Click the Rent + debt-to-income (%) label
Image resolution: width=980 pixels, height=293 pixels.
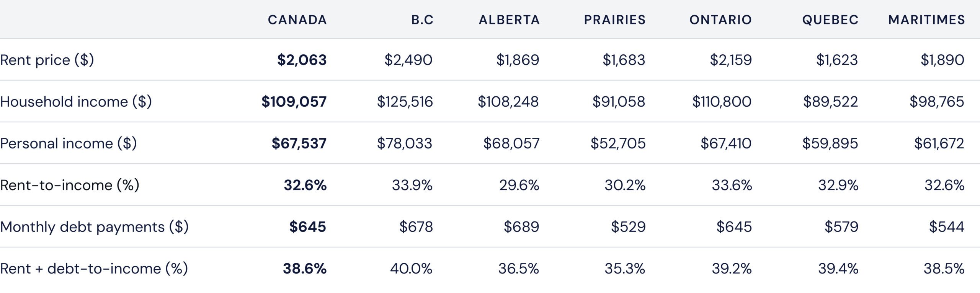coord(94,269)
